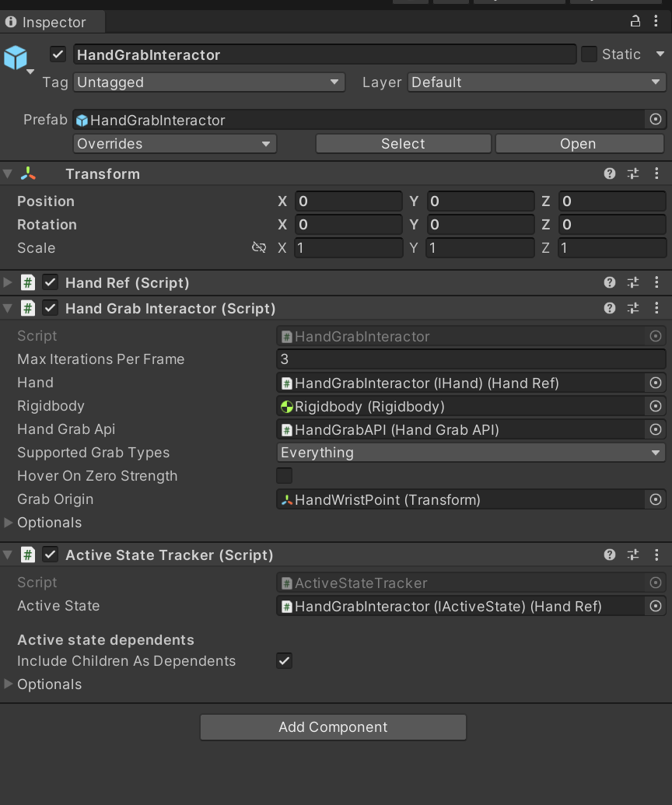Click the GameObject cube icon picker
The image size is (672, 805).
pyautogui.click(x=16, y=58)
